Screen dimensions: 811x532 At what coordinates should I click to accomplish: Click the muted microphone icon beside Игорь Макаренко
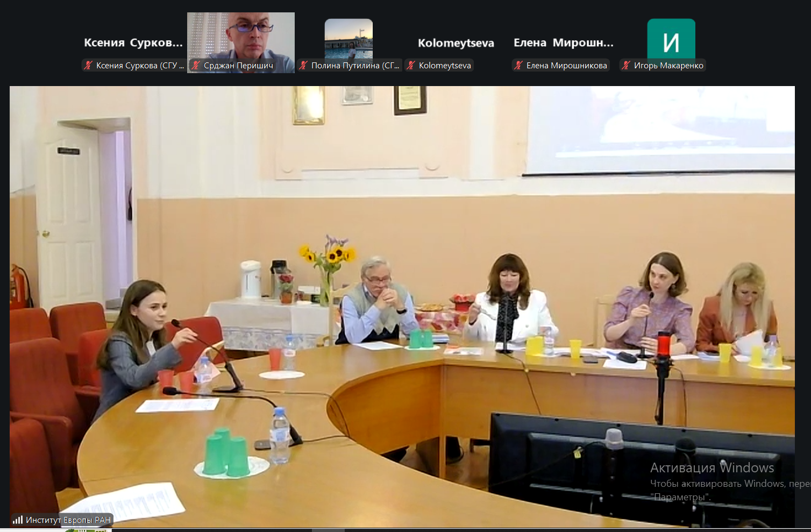pos(627,66)
